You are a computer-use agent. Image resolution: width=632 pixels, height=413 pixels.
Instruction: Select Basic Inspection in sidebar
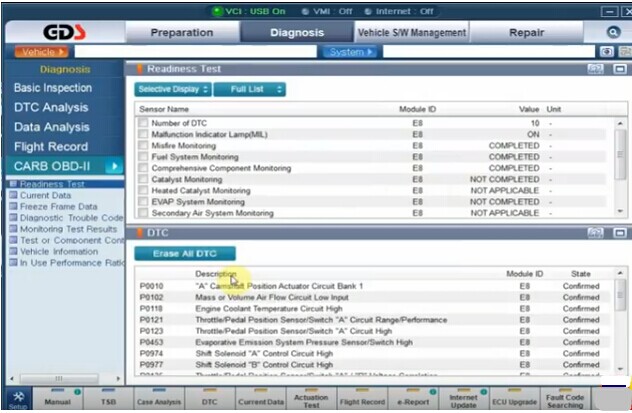pos(53,88)
